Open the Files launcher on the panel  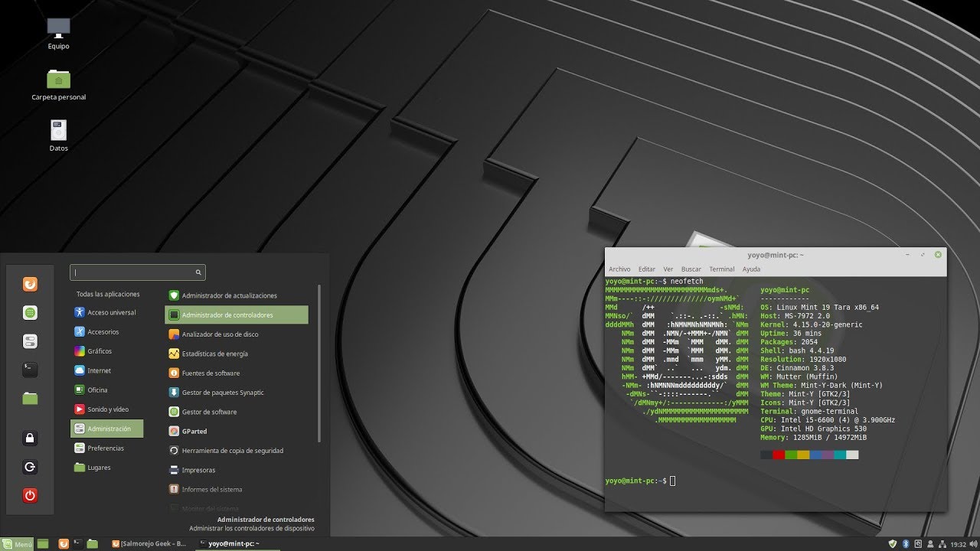click(92, 544)
